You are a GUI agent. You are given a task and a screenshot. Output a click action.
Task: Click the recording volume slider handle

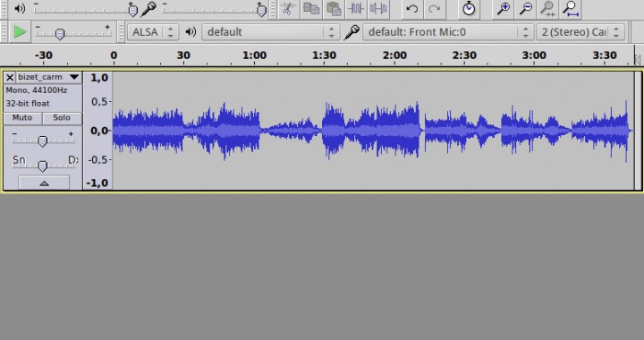click(261, 10)
